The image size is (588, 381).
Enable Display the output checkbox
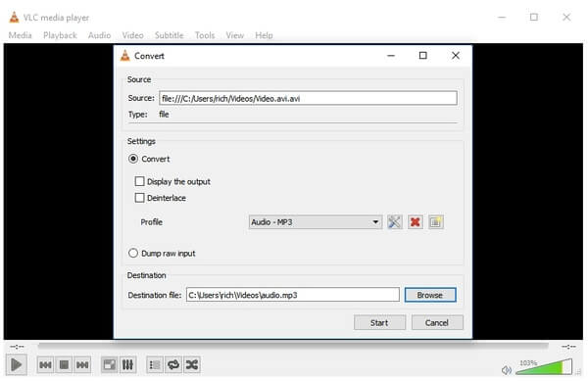(139, 181)
